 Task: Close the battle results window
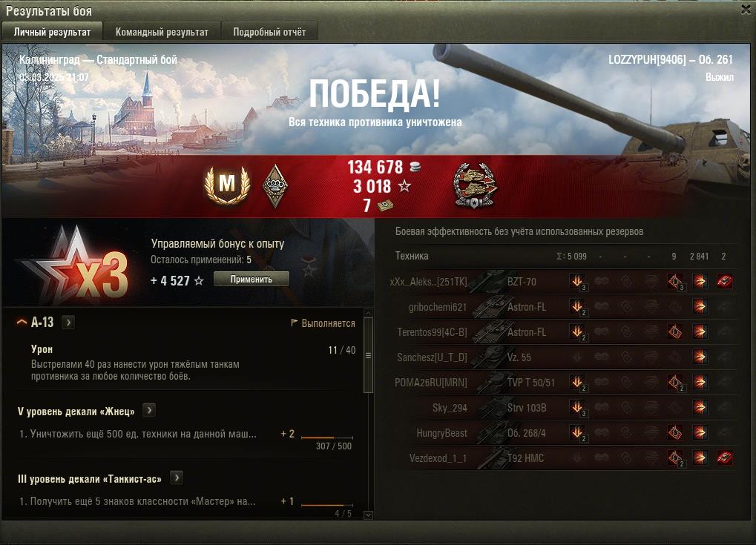pyautogui.click(x=746, y=10)
